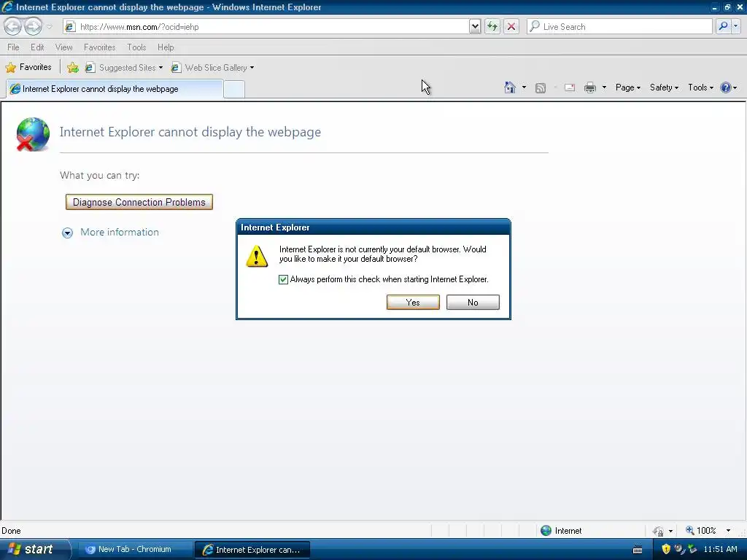The width and height of the screenshot is (747, 560).
Task: Click the blue Help question mark icon
Action: [726, 87]
